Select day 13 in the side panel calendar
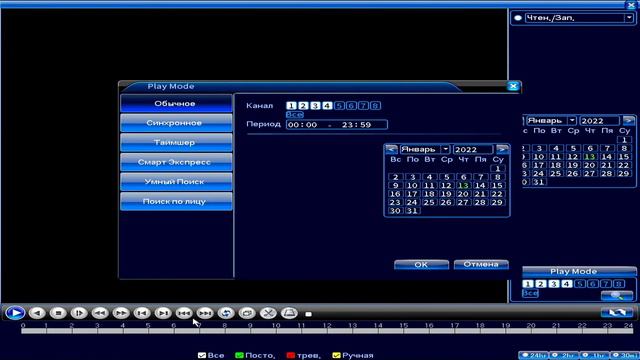 point(590,157)
